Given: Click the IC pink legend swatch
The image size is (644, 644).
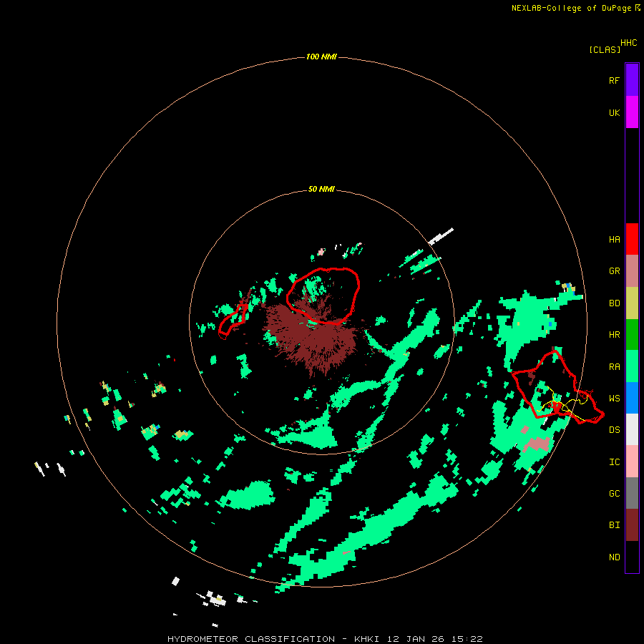Looking at the screenshot, I should [x=632, y=462].
